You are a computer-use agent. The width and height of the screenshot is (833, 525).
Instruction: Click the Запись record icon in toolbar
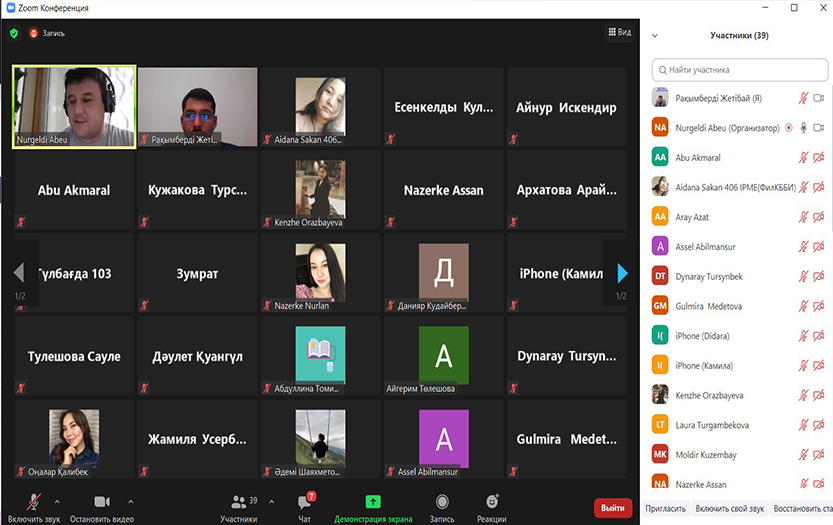click(441, 502)
